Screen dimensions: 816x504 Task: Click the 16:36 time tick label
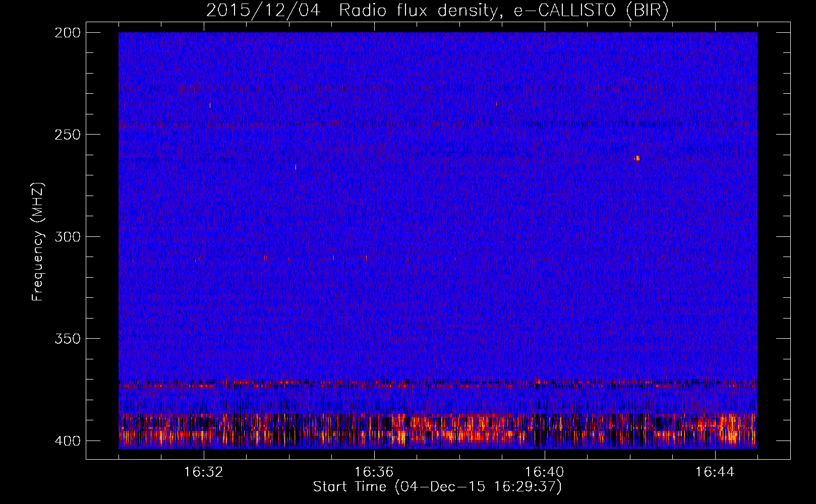pos(374,472)
